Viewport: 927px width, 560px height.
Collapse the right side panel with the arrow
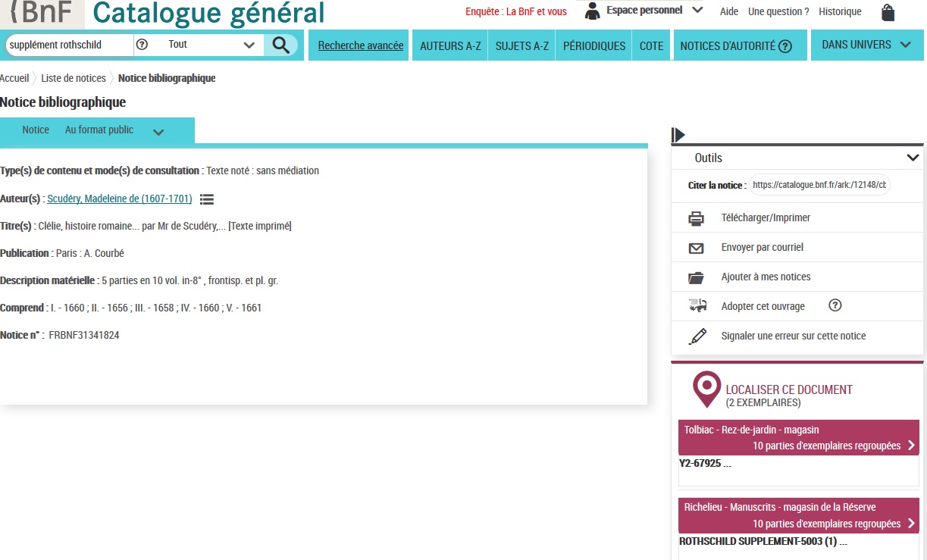pos(678,135)
